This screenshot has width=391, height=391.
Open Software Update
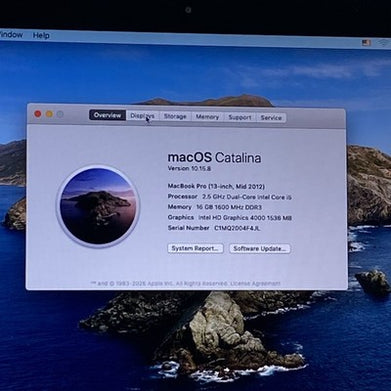(x=260, y=249)
